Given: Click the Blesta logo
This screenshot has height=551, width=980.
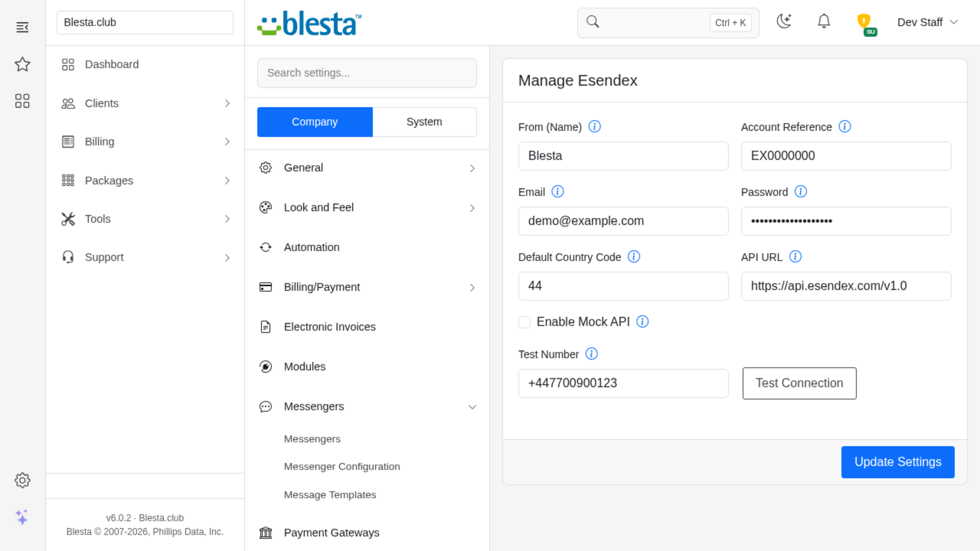Looking at the screenshot, I should click(x=309, y=23).
